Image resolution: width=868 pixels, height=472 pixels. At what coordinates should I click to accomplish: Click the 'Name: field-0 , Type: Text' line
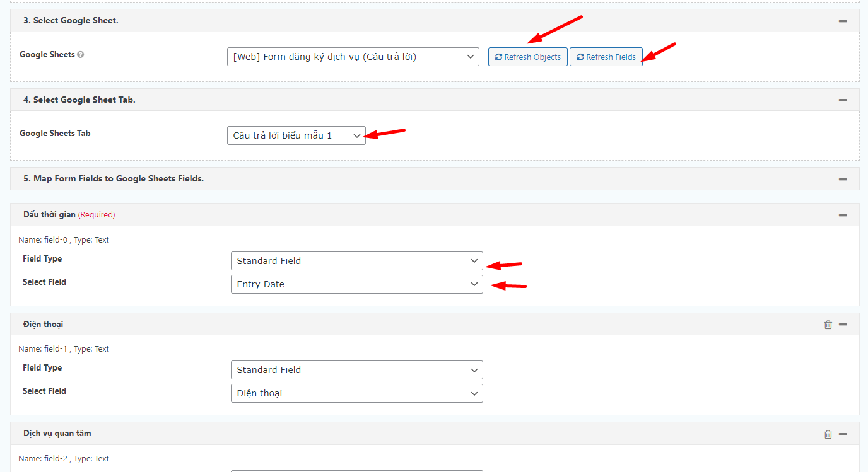[64, 240]
